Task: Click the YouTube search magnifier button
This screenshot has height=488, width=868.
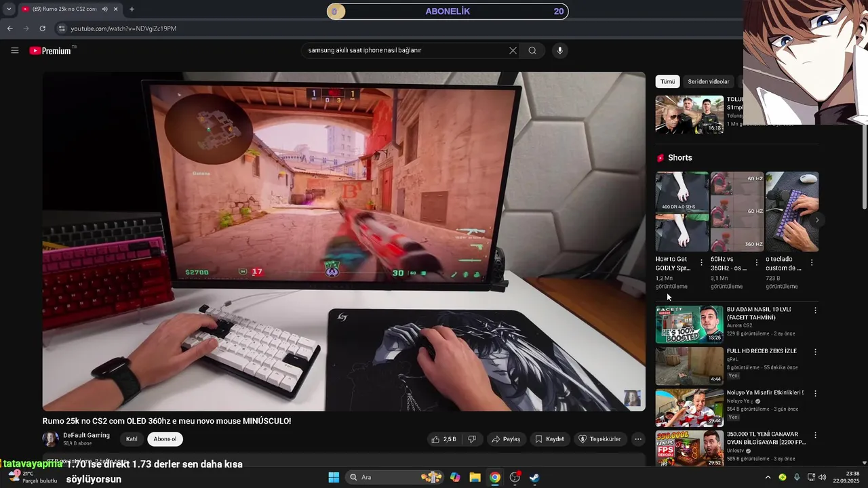Action: pos(532,50)
